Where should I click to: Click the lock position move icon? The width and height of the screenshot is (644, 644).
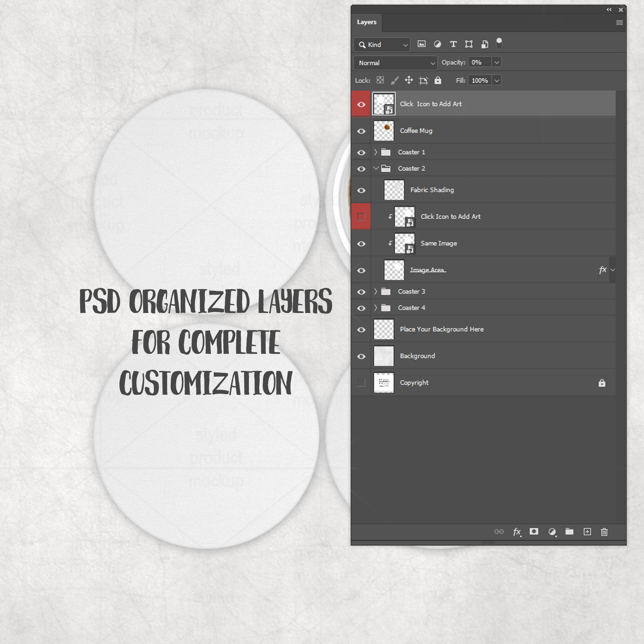pyautogui.click(x=409, y=80)
